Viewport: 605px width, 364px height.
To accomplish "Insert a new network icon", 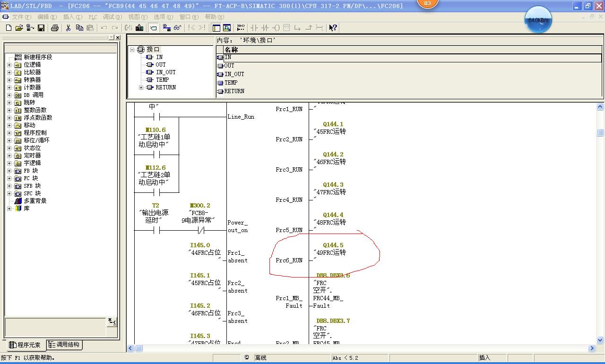I will pyautogui.click(x=241, y=28).
